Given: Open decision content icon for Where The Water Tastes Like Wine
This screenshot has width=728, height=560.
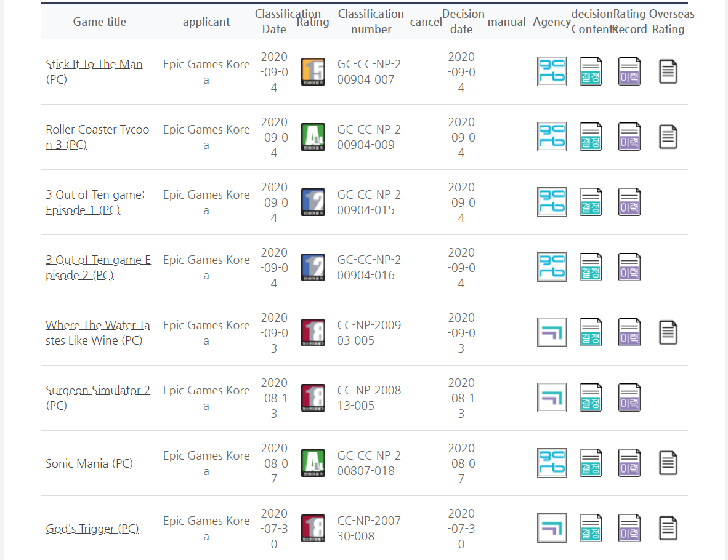Looking at the screenshot, I should [591, 333].
